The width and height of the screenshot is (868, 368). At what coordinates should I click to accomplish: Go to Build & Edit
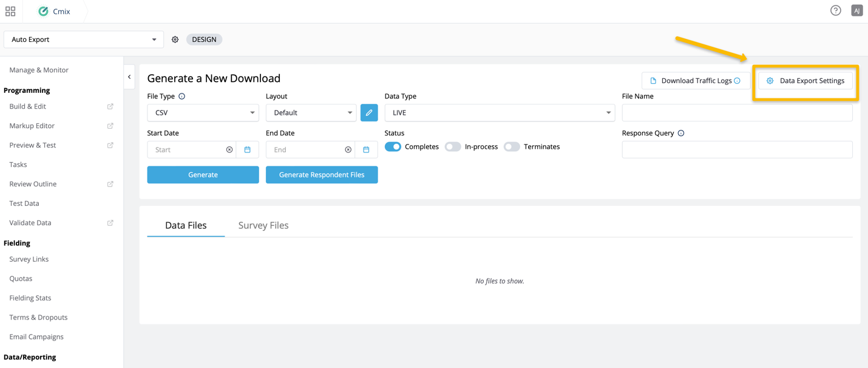[28, 107]
